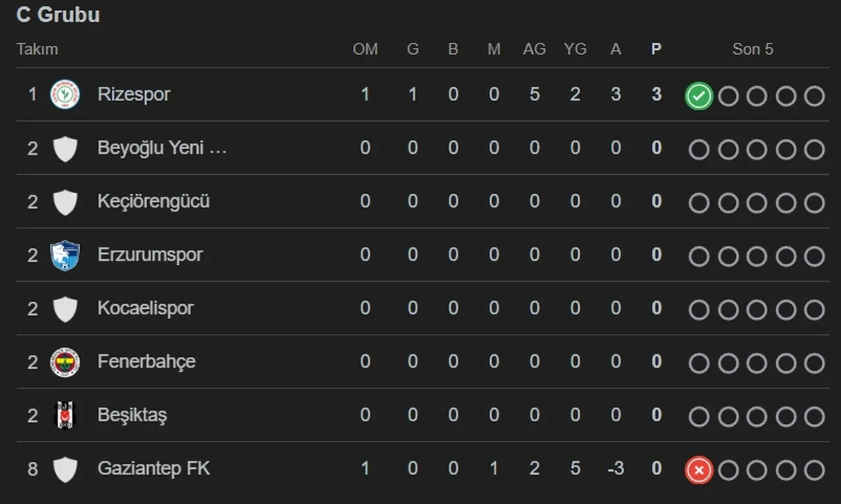Screen dimensions: 841x504
Task: Click the bold P points header
Action: 656,49
